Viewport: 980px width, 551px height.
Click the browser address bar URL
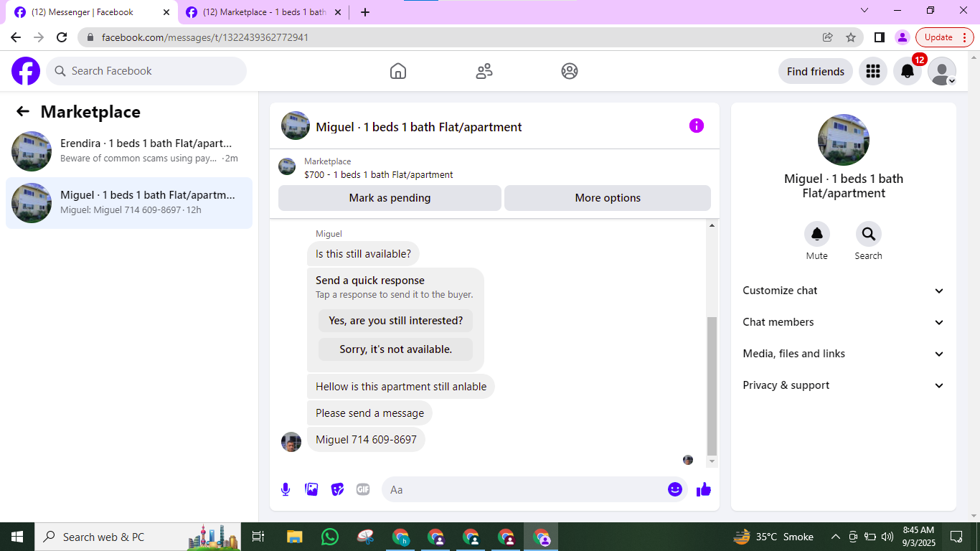[205, 37]
